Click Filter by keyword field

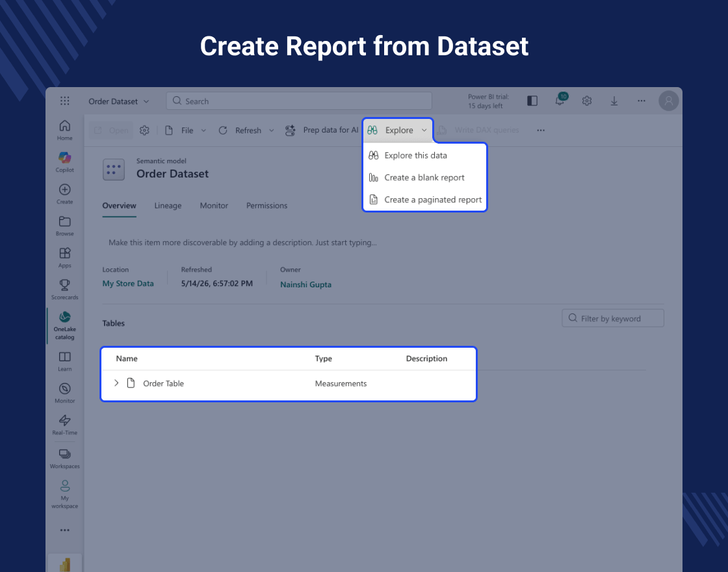(613, 318)
